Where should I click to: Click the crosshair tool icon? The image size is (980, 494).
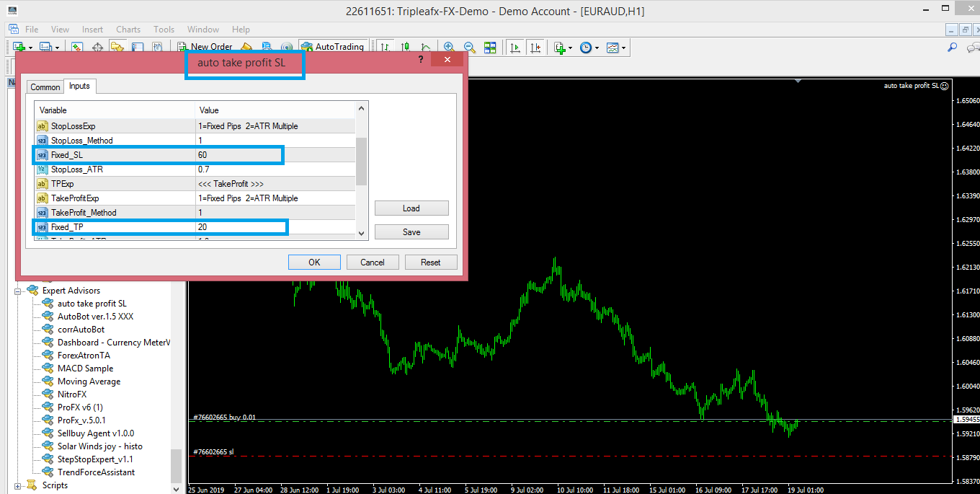click(x=97, y=48)
